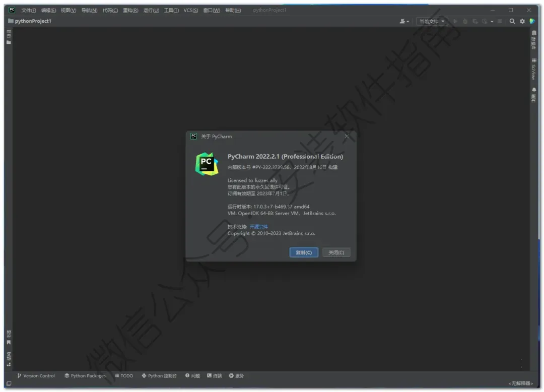Open the VCS(S) menu
This screenshot has height=392, width=544.
point(190,11)
